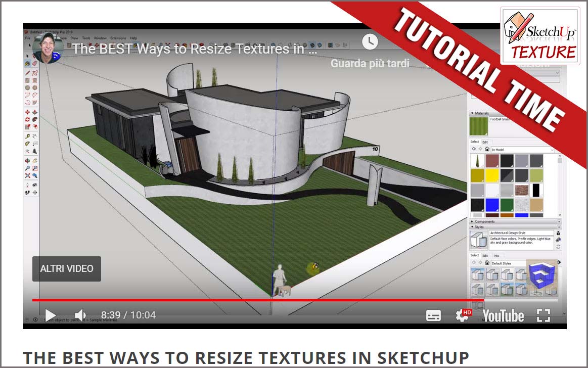Select the Paint Bucket tool
The width and height of the screenshot is (588, 368).
27,64
